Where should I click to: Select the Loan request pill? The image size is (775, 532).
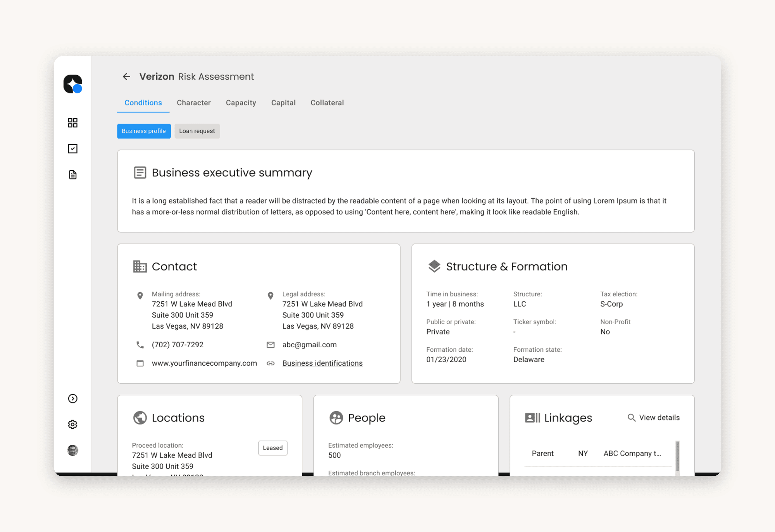(197, 131)
